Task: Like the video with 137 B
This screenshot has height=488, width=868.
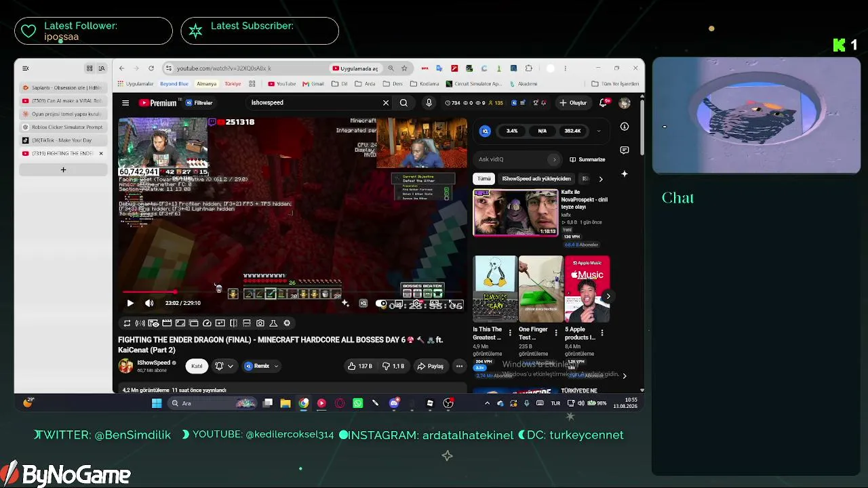Action: (x=359, y=366)
